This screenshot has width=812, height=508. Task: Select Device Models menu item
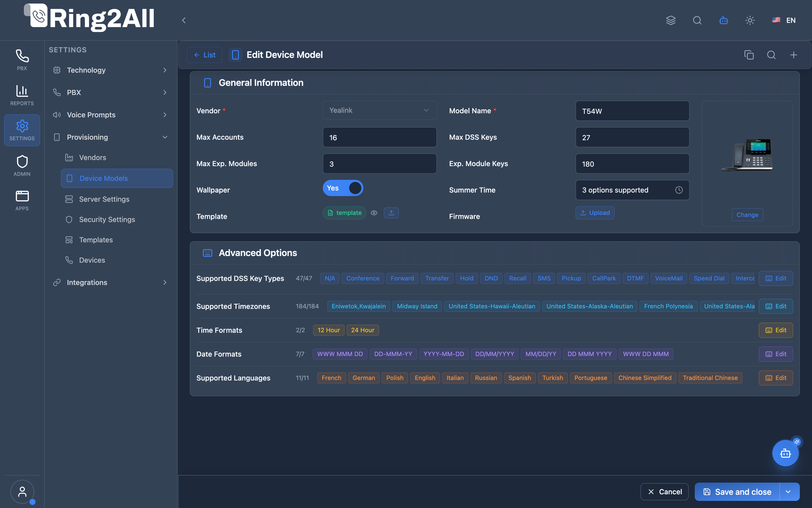point(117,178)
